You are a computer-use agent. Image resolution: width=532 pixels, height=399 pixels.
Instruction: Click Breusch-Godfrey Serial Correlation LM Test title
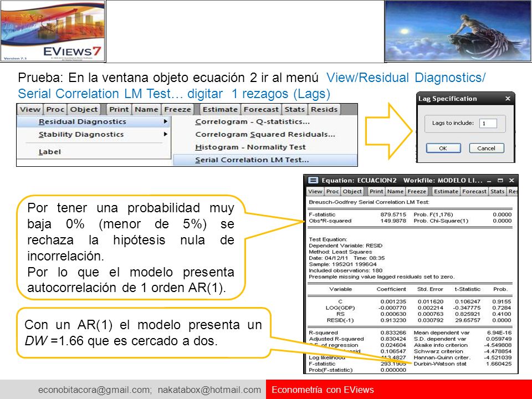pyautogui.click(x=369, y=202)
